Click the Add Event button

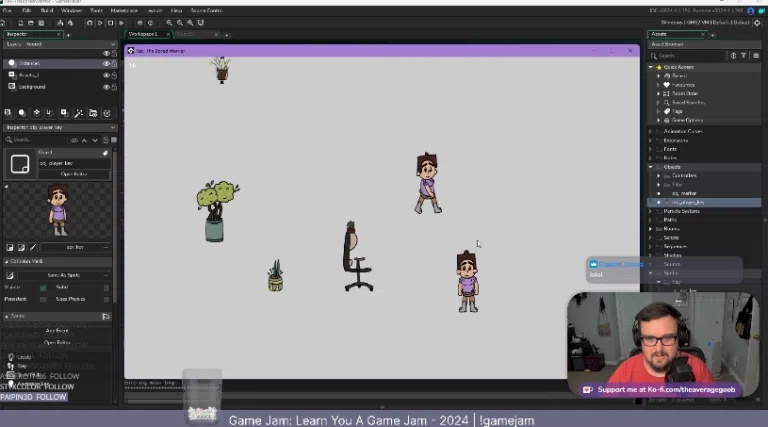pyautogui.click(x=57, y=331)
